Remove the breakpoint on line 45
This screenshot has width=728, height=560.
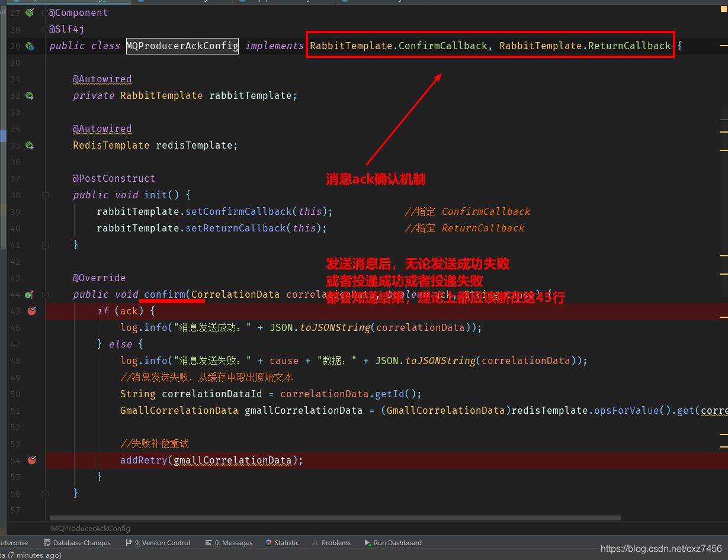pyautogui.click(x=31, y=311)
